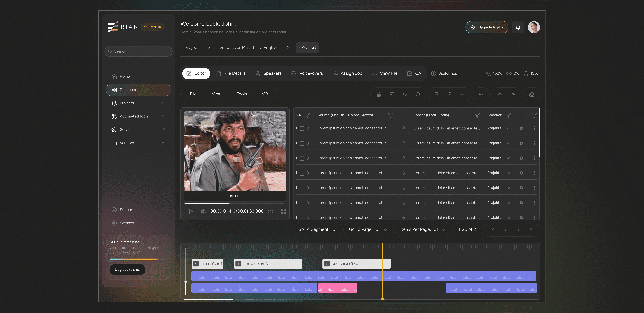644x313 pixels.
Task: Click the undo arrow icon
Action: tap(500, 94)
